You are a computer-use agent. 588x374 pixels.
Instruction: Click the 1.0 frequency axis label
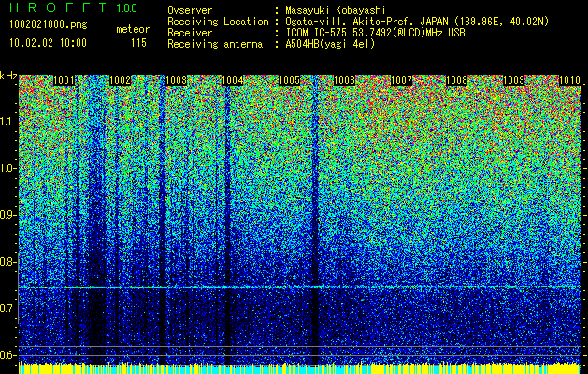(x=7, y=168)
